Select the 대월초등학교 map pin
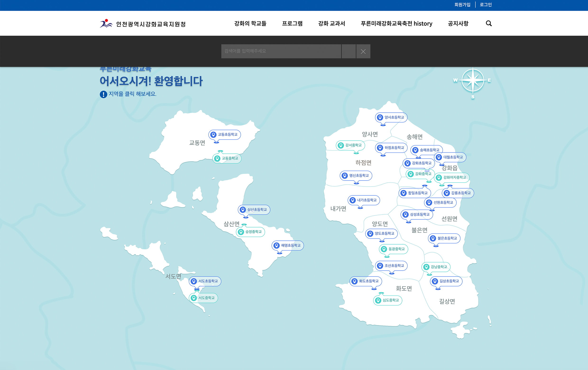This screenshot has height=370, width=588. pyautogui.click(x=450, y=157)
